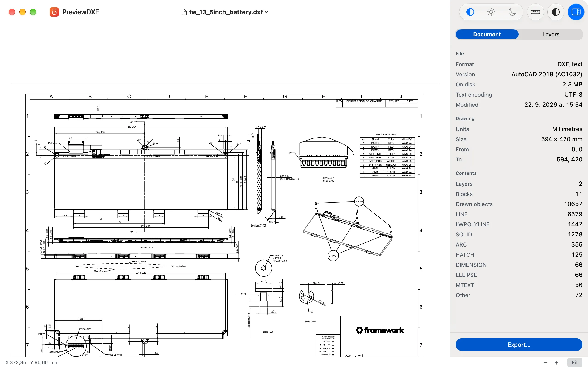
Task: Click the framework logo in the drawing
Action: coord(380,330)
